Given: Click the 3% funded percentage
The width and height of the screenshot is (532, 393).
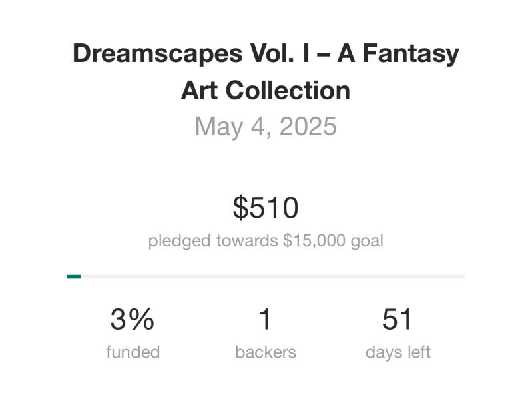Looking at the screenshot, I should [x=133, y=320].
